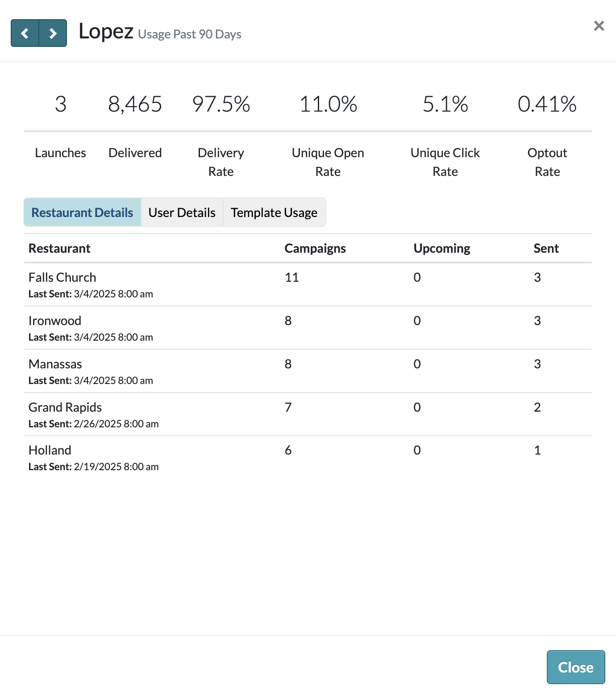Click the Campaigns column header

[315, 248]
